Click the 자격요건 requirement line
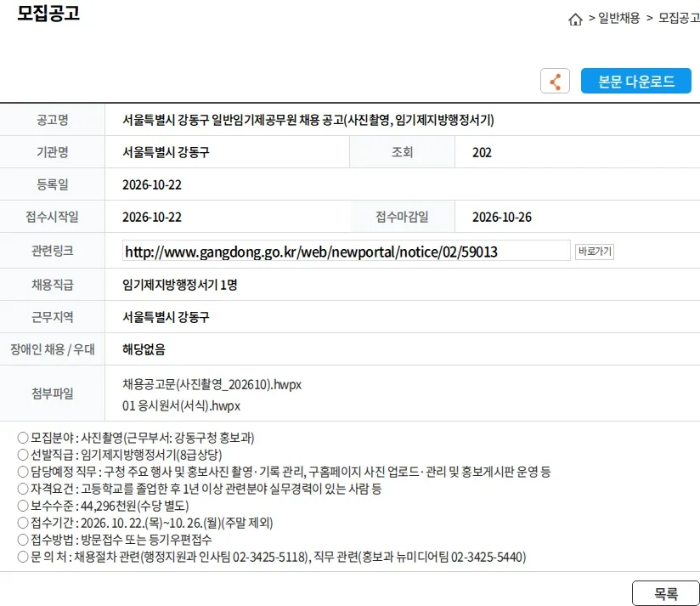This screenshot has height=606, width=700. (x=200, y=489)
